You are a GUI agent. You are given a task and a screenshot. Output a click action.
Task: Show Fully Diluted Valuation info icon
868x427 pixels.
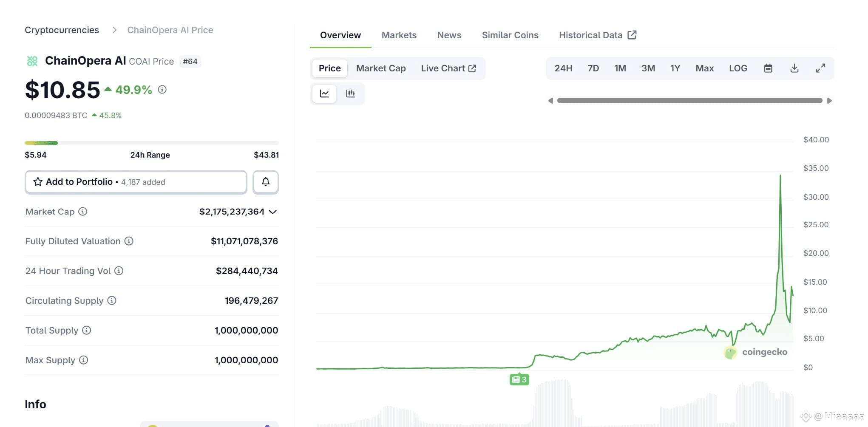click(129, 241)
